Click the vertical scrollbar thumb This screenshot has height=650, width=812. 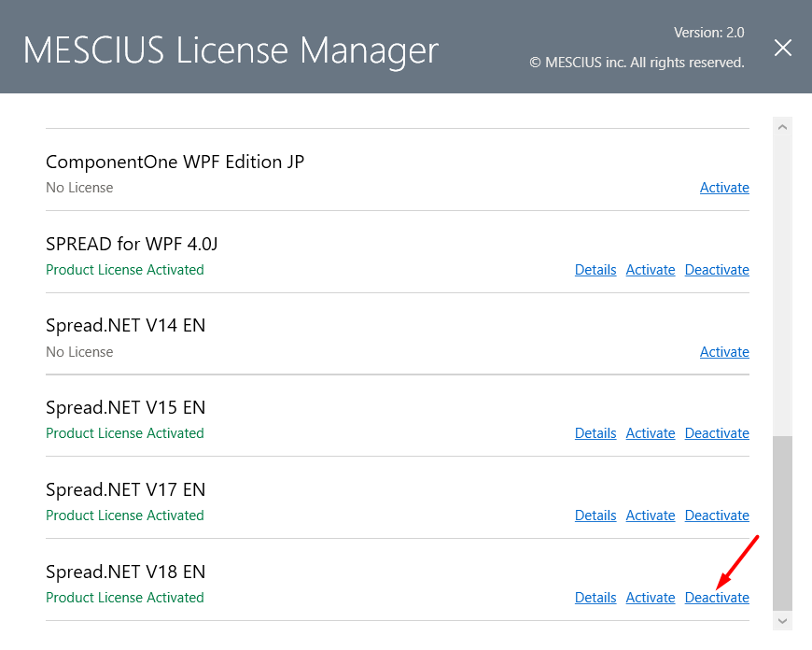(782, 524)
